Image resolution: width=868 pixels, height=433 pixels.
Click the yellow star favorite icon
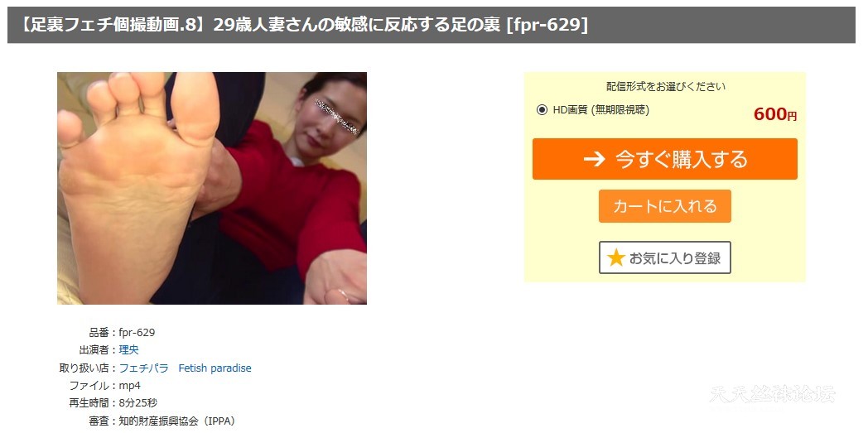tap(616, 257)
